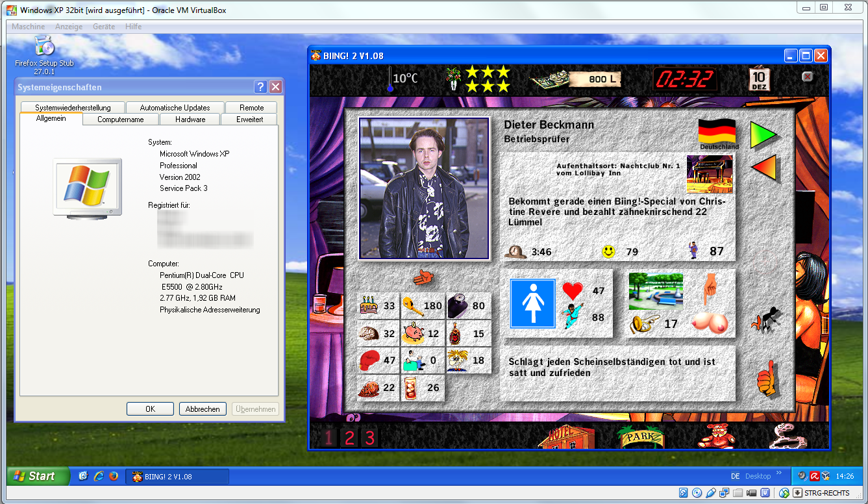The height and width of the screenshot is (504, 868).
Task: Click the red previous-person arrow
Action: pyautogui.click(x=763, y=168)
